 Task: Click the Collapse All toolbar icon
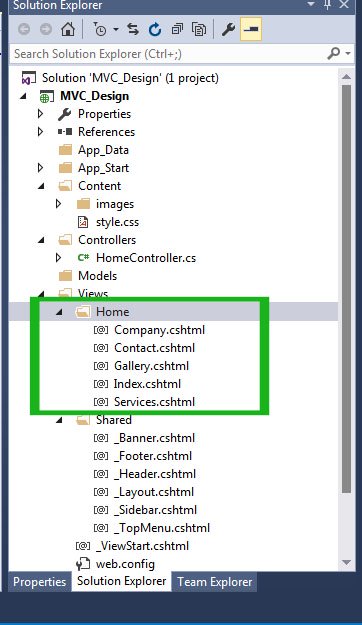click(177, 29)
